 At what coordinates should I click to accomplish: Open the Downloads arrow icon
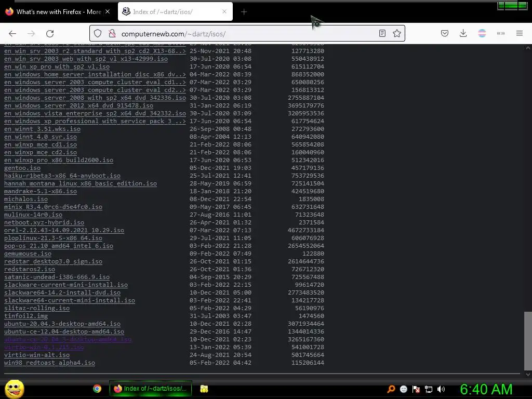463,33
